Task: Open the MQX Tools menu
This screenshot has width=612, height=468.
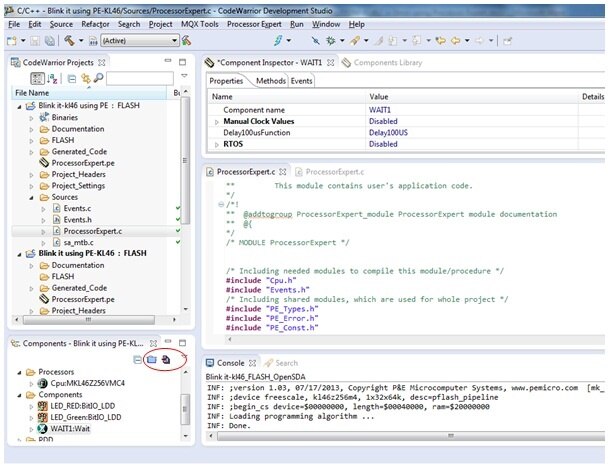Action: 199,22
